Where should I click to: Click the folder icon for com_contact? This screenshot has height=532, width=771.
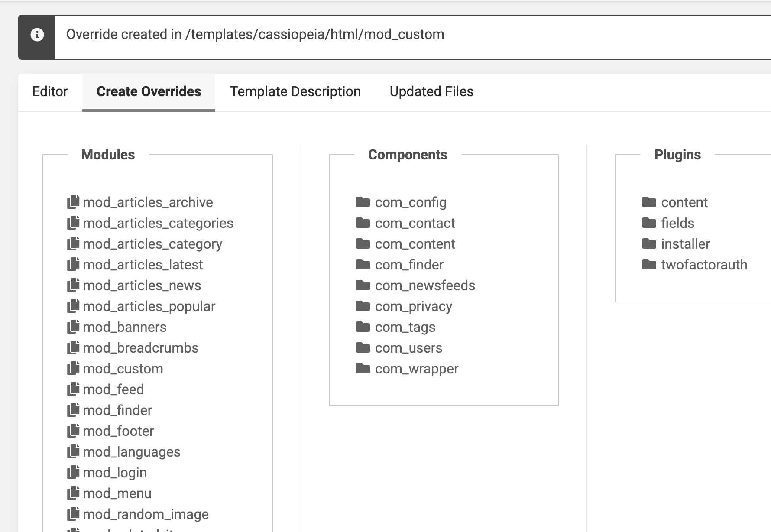[x=363, y=223]
